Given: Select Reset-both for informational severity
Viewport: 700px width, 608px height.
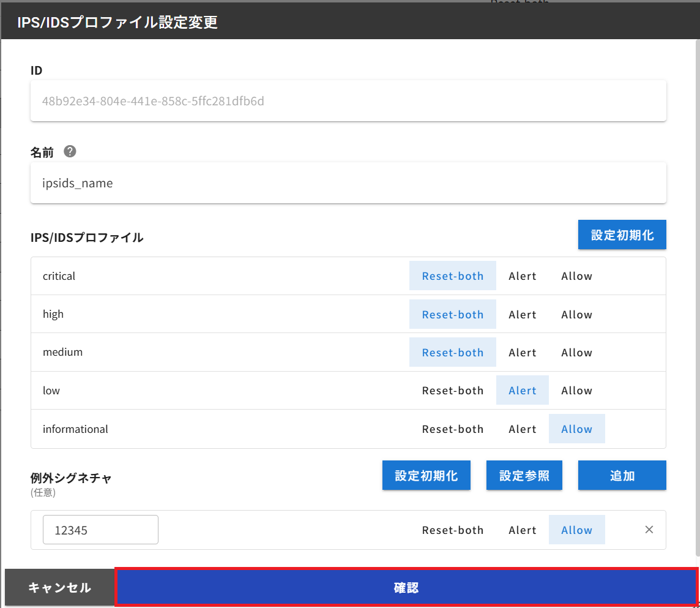Looking at the screenshot, I should (x=452, y=429).
